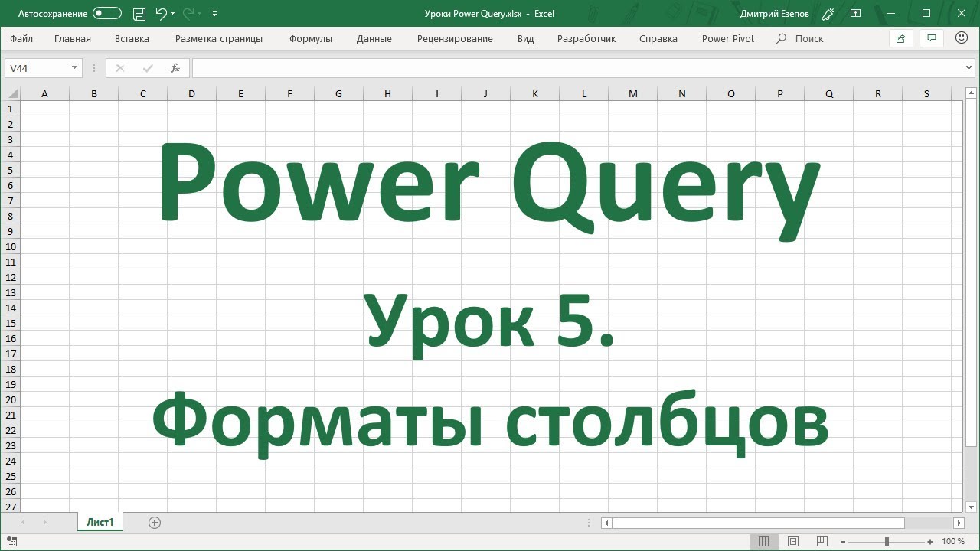Click the zoom in plus button
Viewport: 980px width, 551px height.
point(930,541)
